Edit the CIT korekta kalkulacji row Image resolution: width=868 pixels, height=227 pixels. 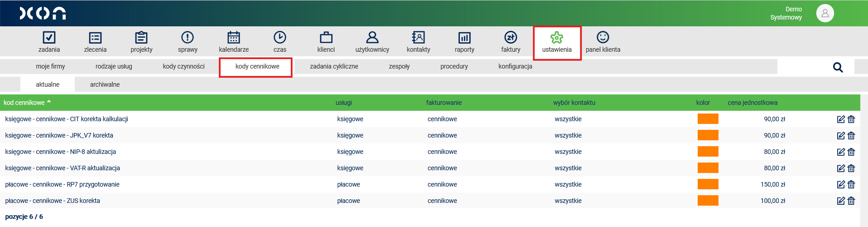tap(841, 119)
